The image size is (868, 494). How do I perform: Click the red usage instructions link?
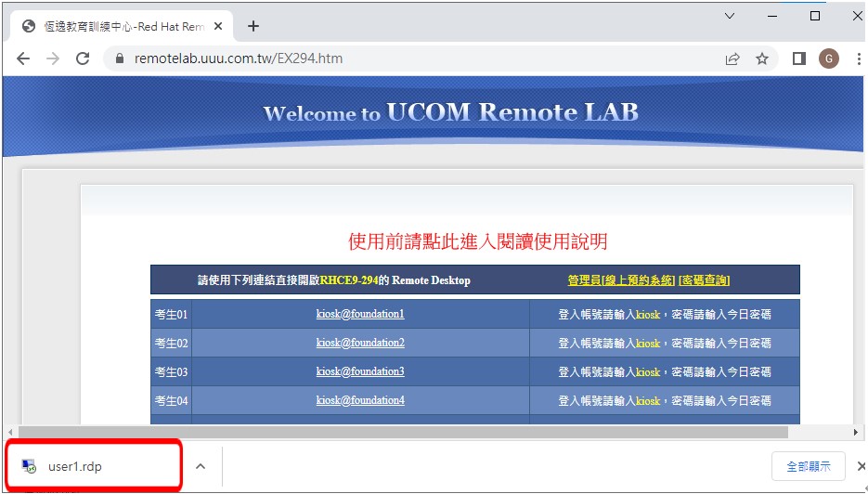(477, 242)
